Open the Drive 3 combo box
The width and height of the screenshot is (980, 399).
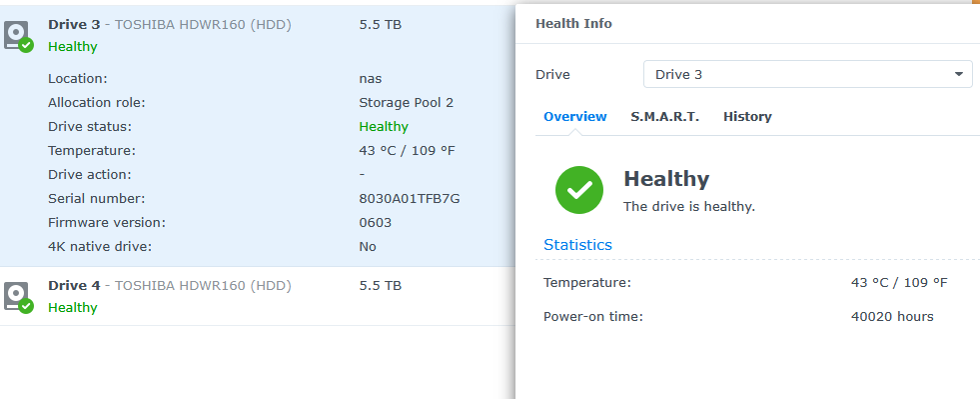coord(807,74)
